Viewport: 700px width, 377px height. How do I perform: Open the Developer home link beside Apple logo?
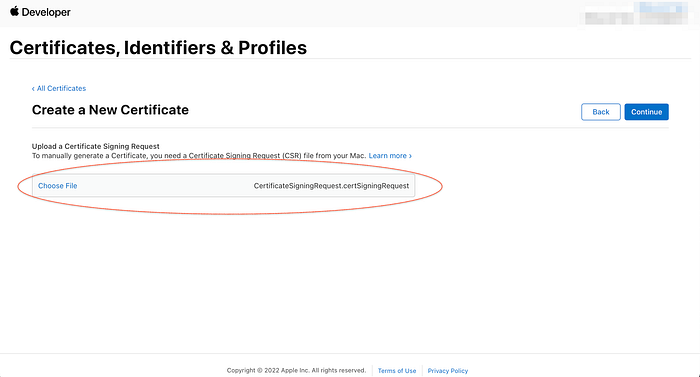(46, 12)
